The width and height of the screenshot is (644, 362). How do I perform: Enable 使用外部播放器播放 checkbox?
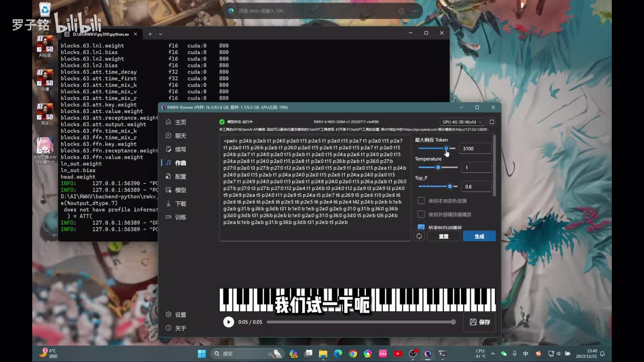point(421,214)
